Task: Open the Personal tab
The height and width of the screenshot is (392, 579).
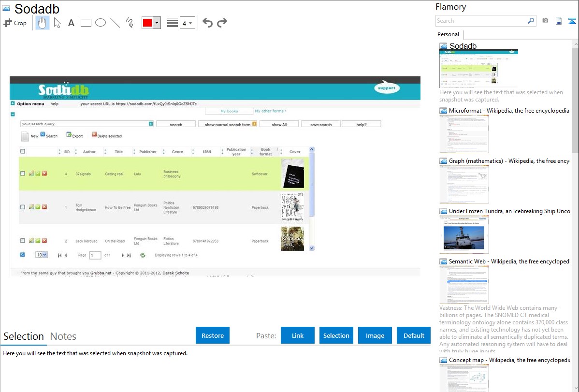Action: tap(449, 34)
